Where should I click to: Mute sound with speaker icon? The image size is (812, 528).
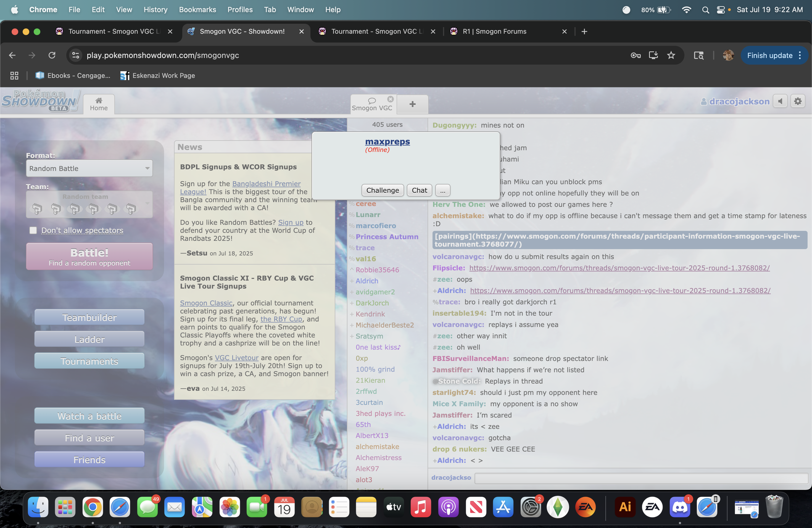pyautogui.click(x=780, y=101)
